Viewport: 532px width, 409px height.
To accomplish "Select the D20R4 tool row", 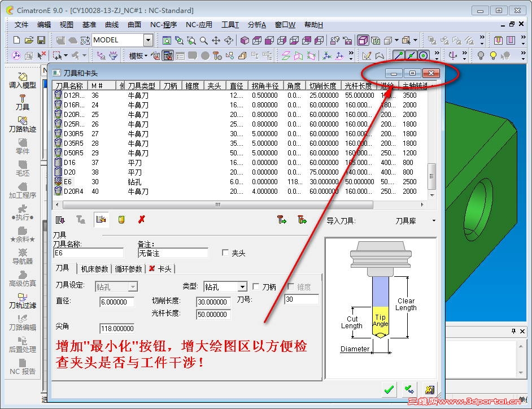I will point(240,191).
